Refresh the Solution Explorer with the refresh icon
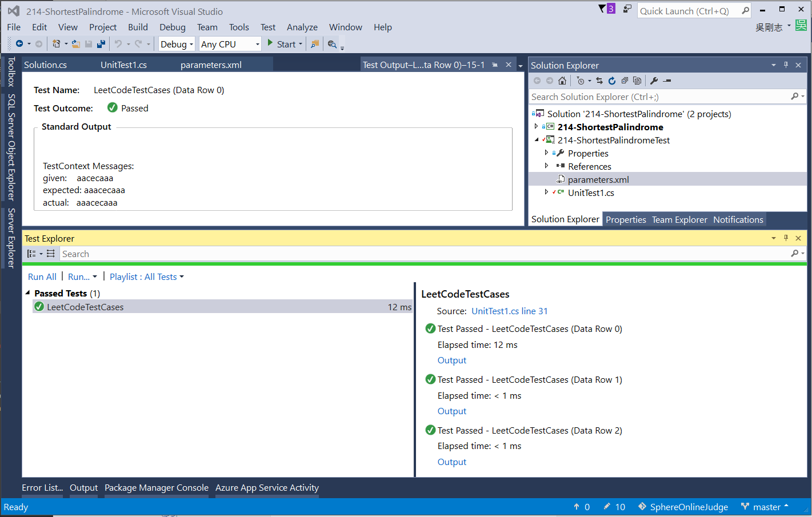The image size is (812, 517). click(612, 81)
